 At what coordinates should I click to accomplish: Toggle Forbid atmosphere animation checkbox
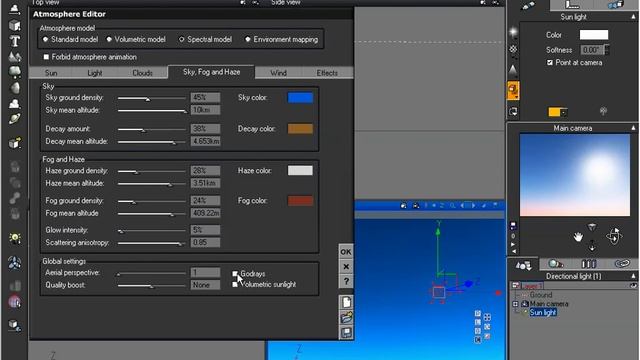tap(46, 57)
